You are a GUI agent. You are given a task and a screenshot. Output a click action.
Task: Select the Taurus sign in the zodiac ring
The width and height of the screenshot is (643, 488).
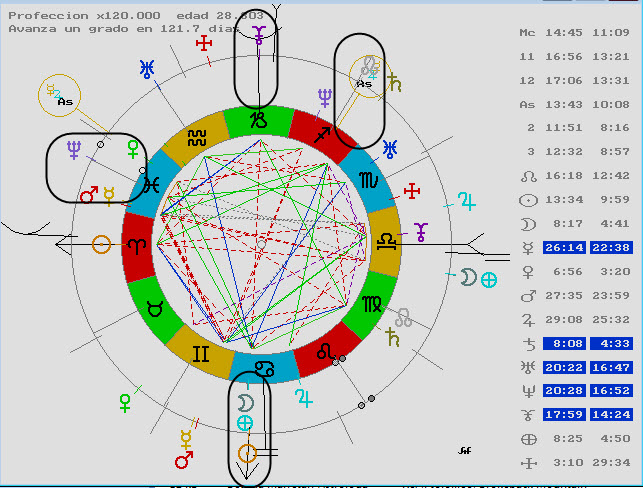pos(154,307)
